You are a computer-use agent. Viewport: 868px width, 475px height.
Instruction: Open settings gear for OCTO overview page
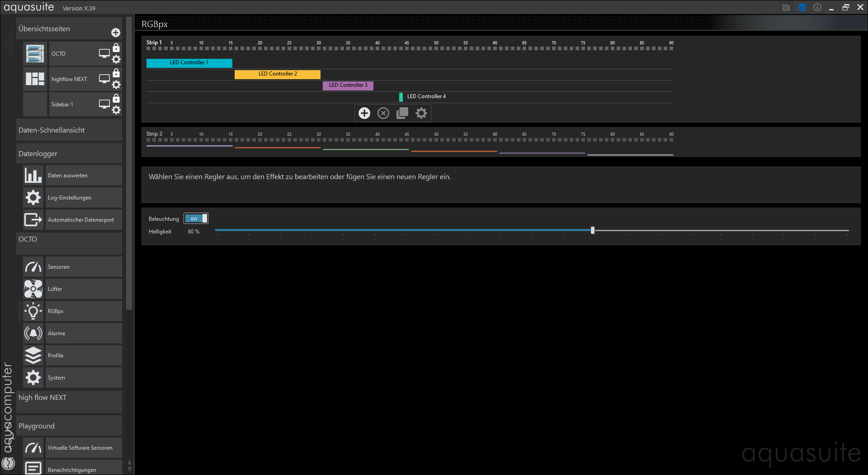(116, 59)
